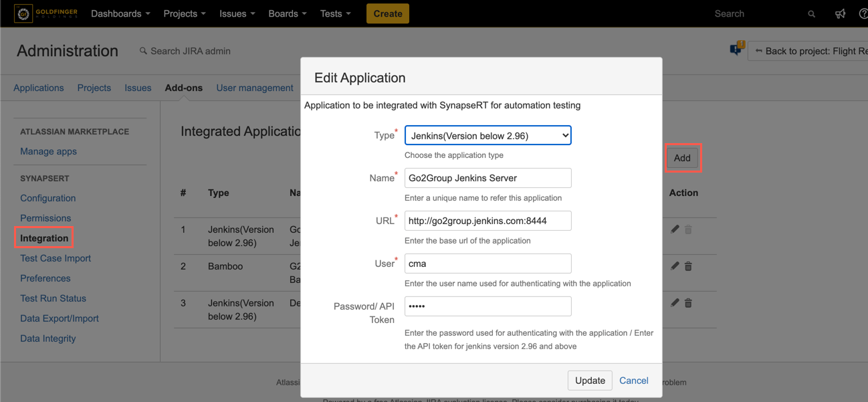Expand the Projects dropdown menu
This screenshot has height=402, width=868.
point(185,13)
